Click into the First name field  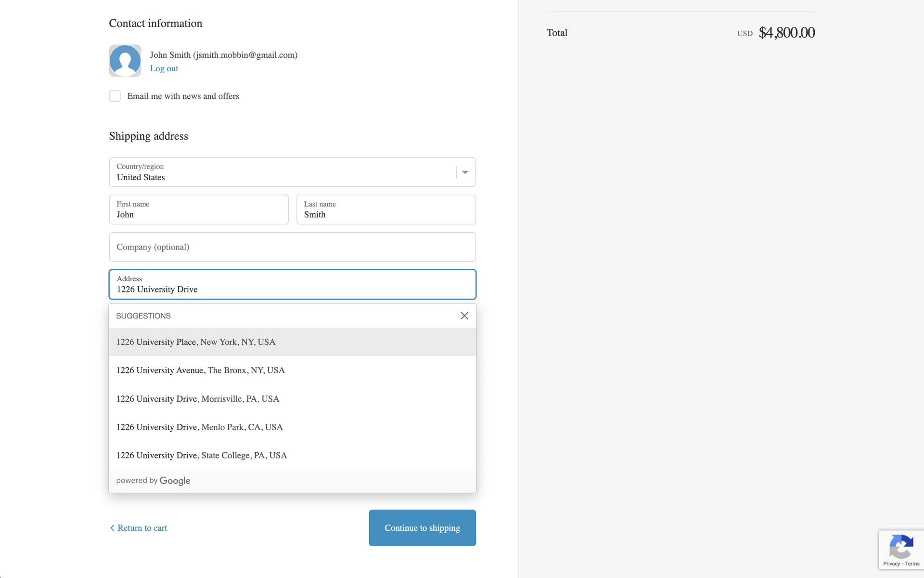(x=199, y=210)
